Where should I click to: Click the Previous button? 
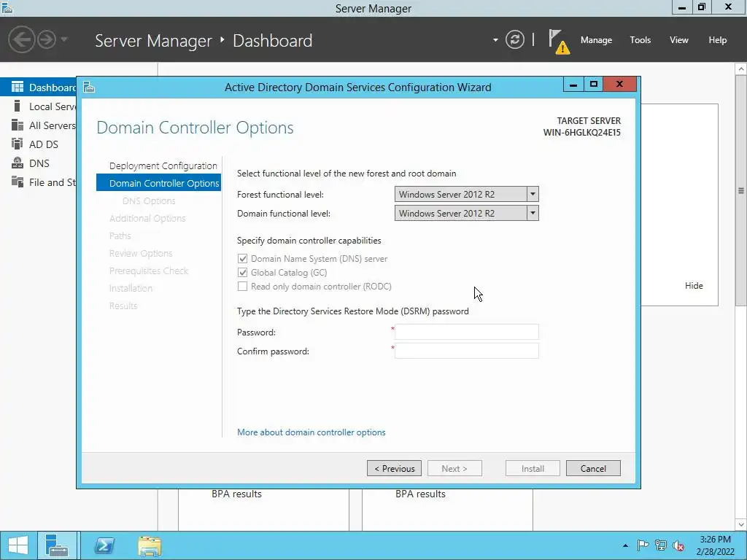click(x=394, y=468)
